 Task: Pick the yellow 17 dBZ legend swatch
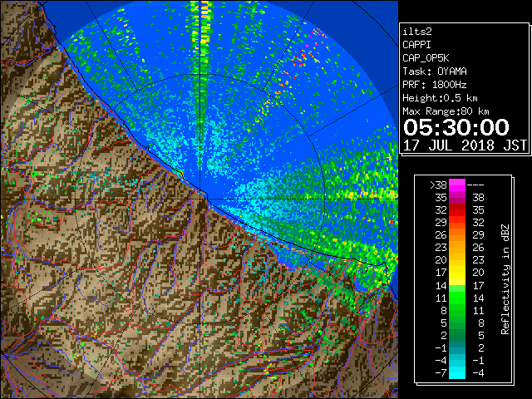coord(457,273)
